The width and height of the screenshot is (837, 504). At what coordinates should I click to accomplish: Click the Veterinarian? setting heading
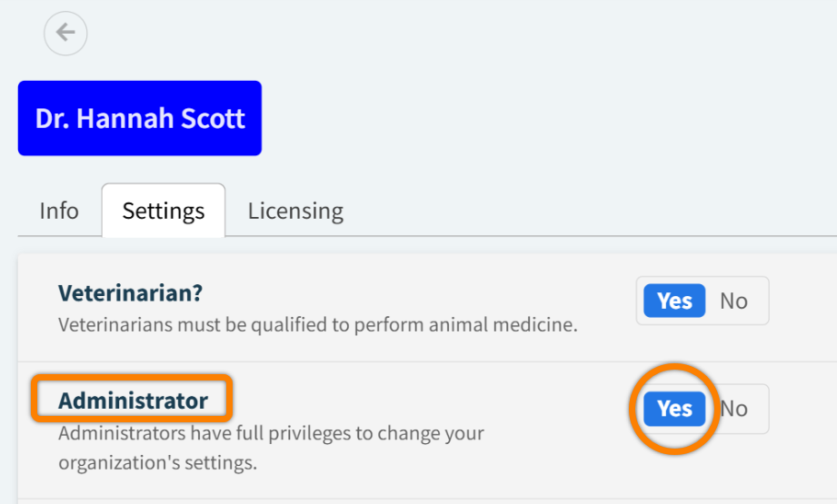[x=130, y=293]
